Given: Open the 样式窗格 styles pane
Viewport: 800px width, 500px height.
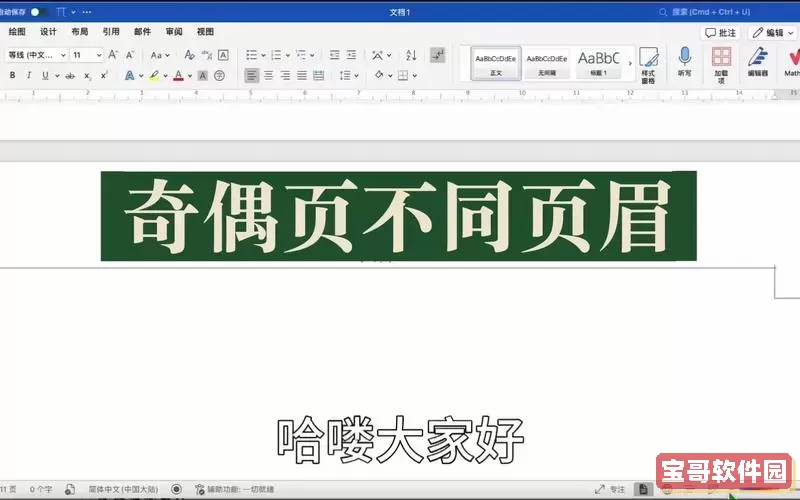Looking at the screenshot, I should [x=648, y=64].
